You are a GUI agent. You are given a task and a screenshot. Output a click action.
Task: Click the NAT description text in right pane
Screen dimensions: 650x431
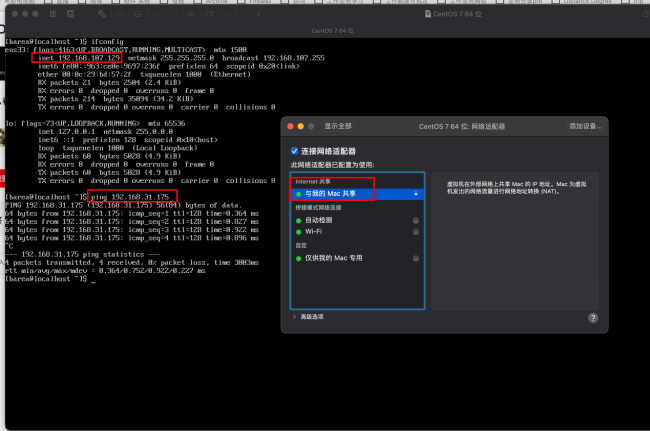tap(517, 188)
